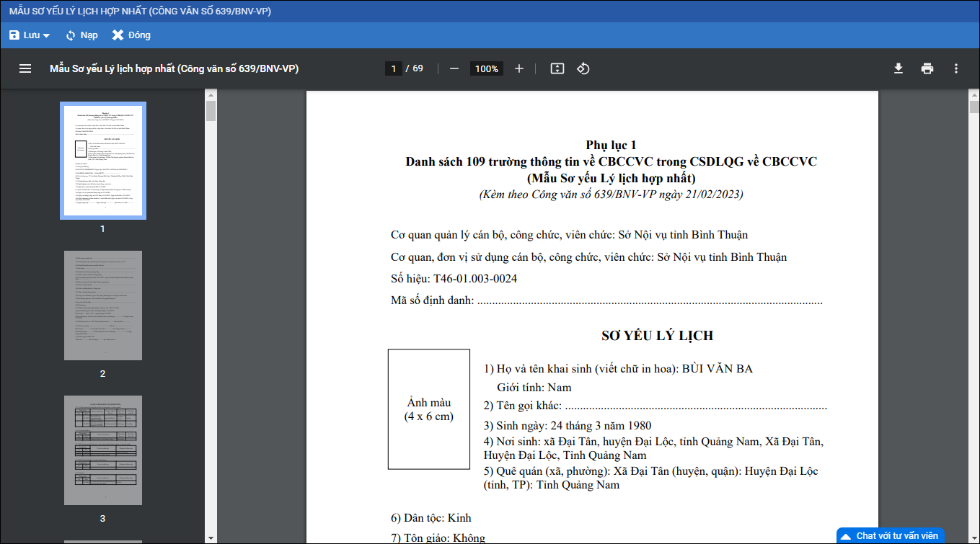980x544 pixels.
Task: Click the page number input field
Action: [393, 68]
